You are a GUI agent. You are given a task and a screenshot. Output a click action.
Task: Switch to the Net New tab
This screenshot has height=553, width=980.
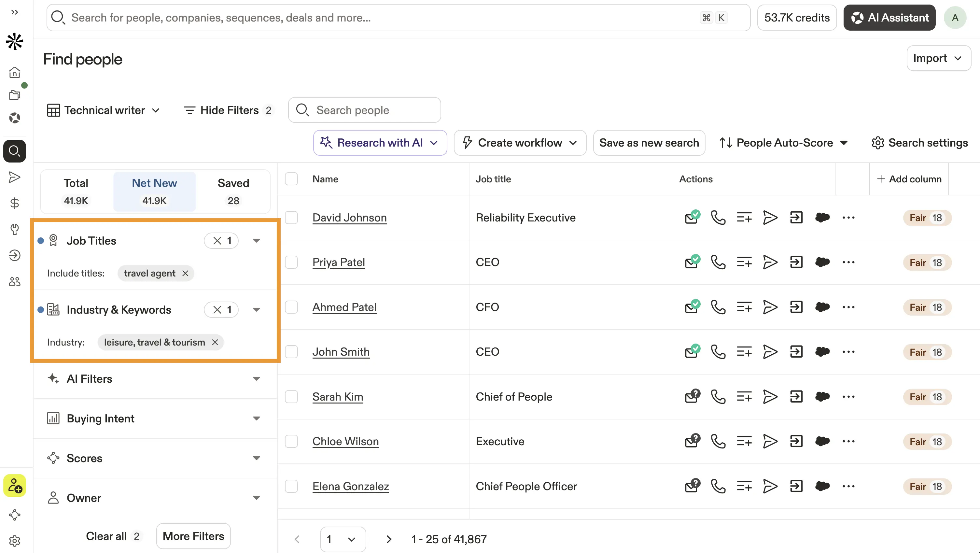154,191
